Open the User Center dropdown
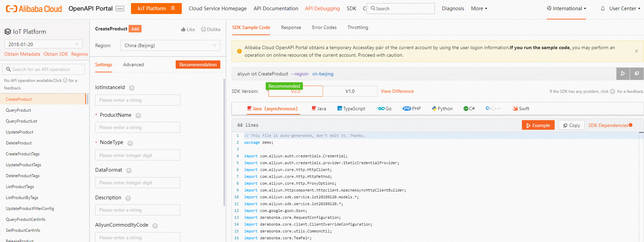The height and width of the screenshot is (242, 644). click(625, 9)
